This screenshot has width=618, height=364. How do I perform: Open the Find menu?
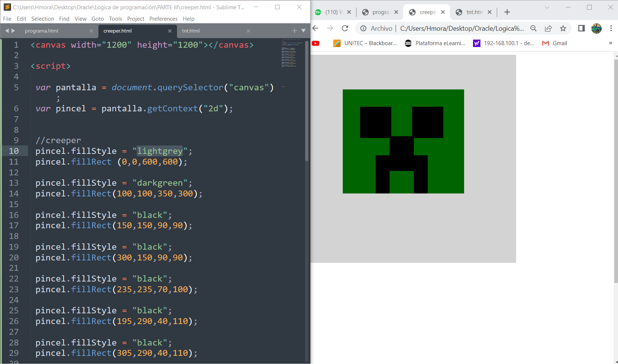coord(64,19)
